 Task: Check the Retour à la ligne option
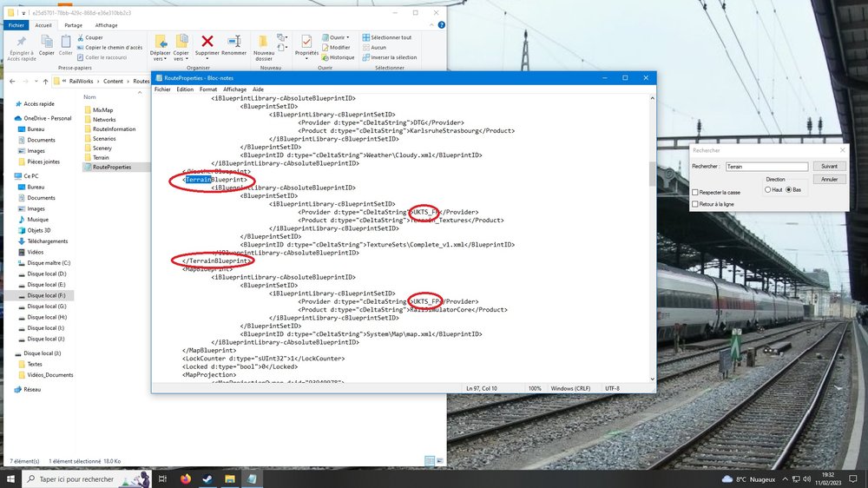click(x=695, y=204)
